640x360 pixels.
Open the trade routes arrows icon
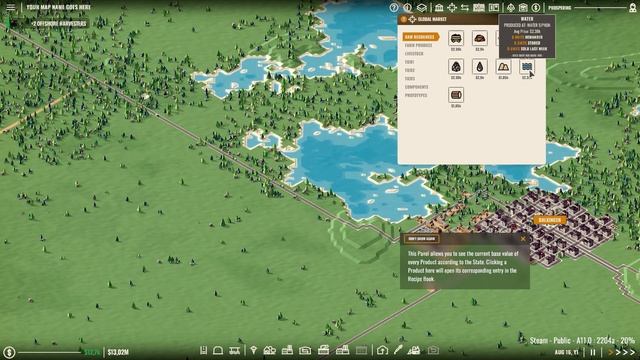pos(465,7)
